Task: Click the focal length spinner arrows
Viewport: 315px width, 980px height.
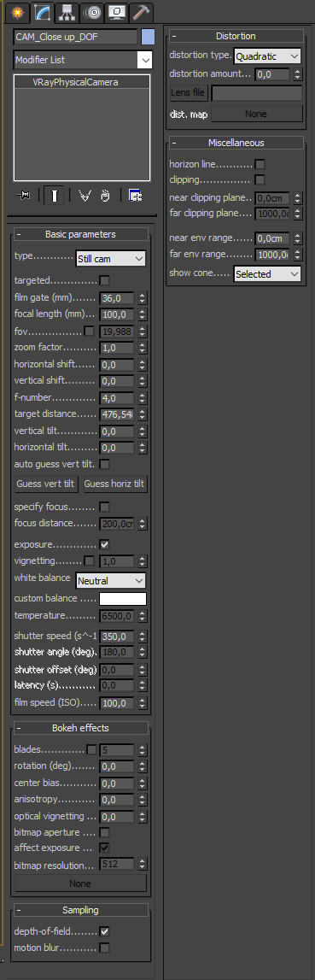Action: (x=143, y=314)
